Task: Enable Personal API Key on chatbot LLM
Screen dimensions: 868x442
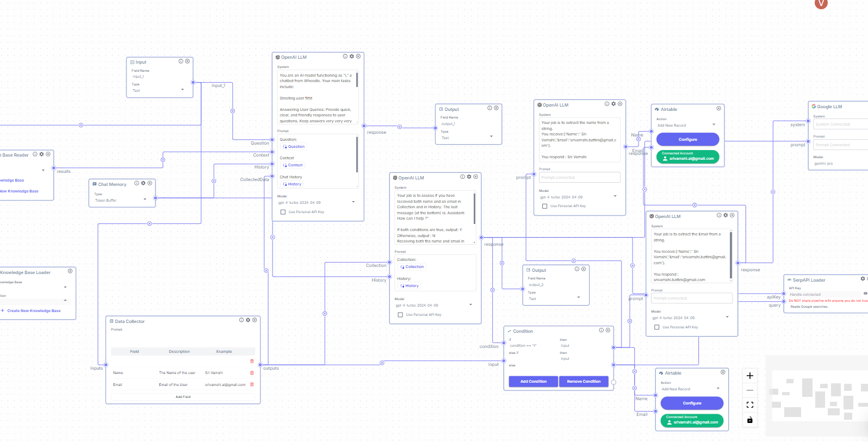Action: (283, 212)
